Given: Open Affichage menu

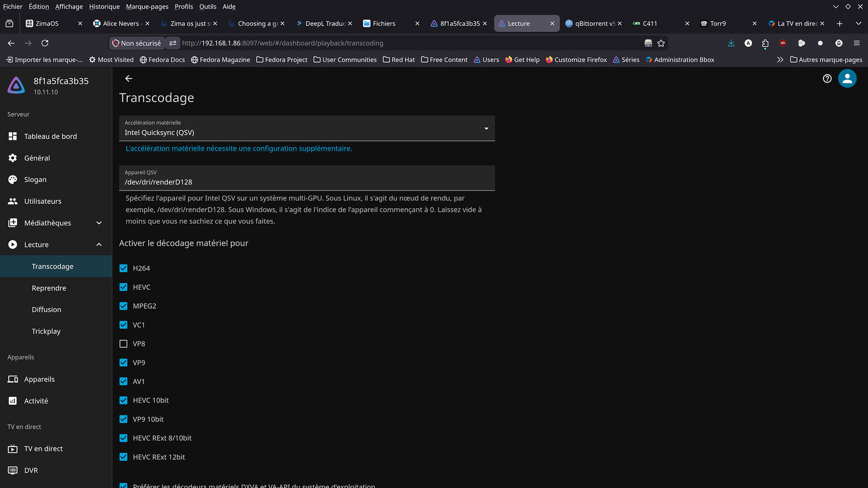Looking at the screenshot, I should [69, 7].
